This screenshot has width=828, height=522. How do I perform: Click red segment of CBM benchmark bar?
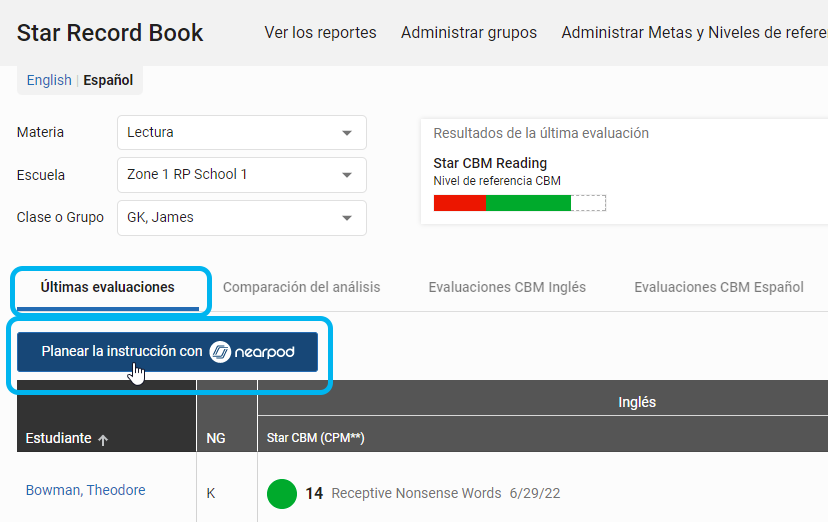click(459, 203)
